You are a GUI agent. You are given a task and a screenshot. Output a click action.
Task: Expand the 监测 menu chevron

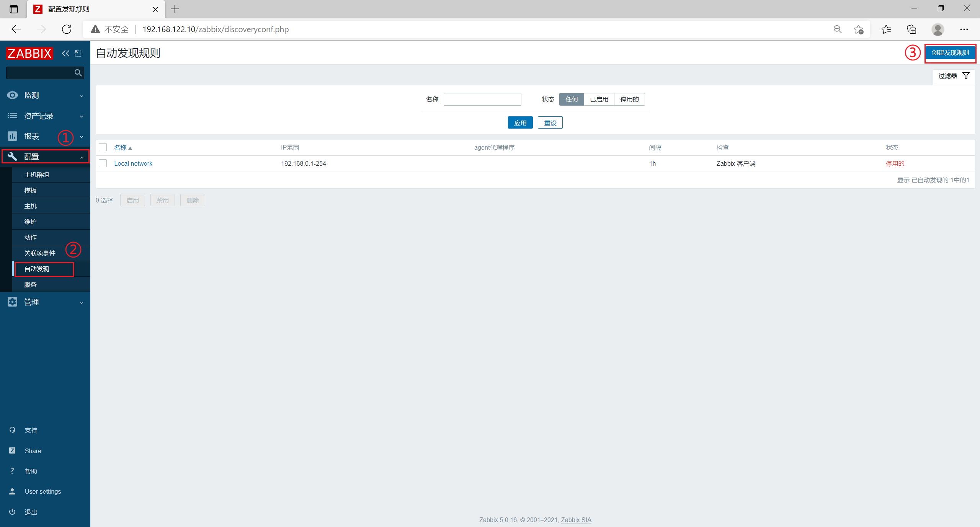[x=82, y=96]
